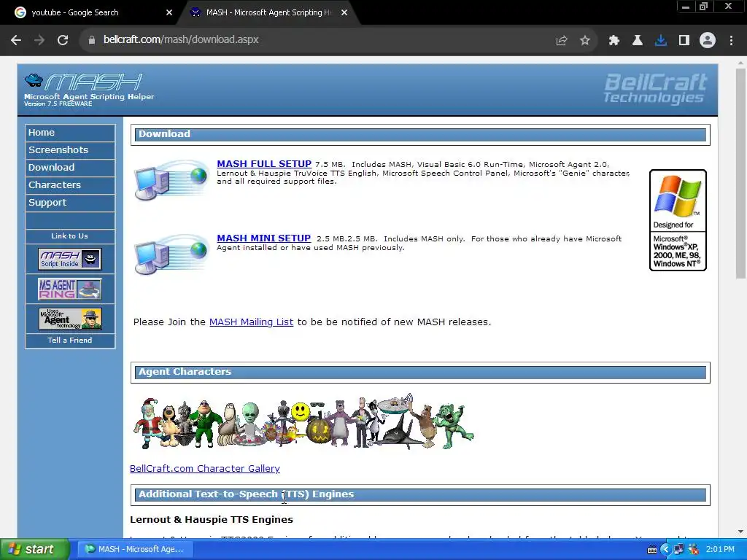Open the Screenshots sidebar menu item
Image resolution: width=747 pixels, height=560 pixels.
(70, 150)
